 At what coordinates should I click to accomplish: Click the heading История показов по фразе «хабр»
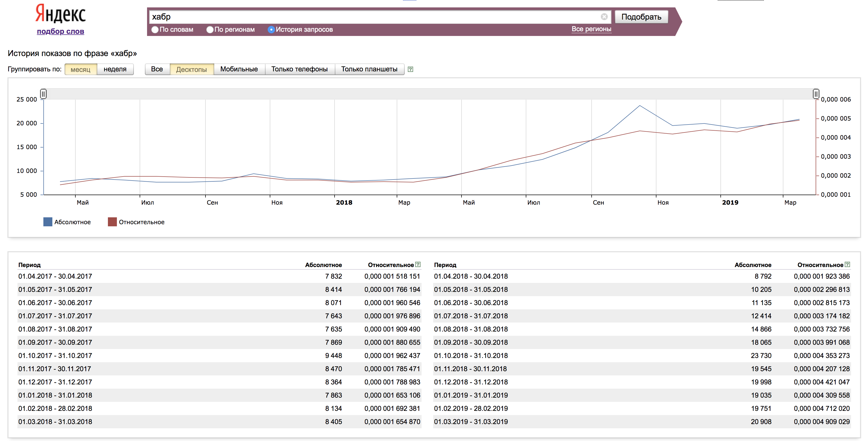(72, 53)
